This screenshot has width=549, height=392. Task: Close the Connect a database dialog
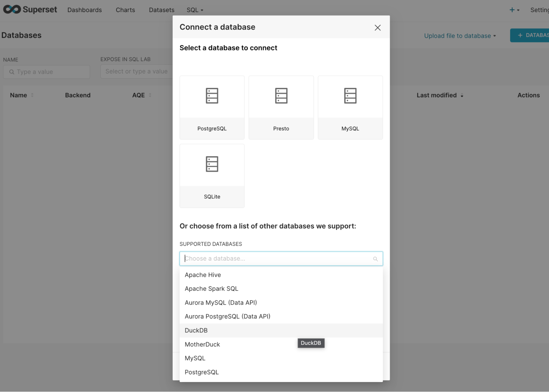[x=377, y=27]
